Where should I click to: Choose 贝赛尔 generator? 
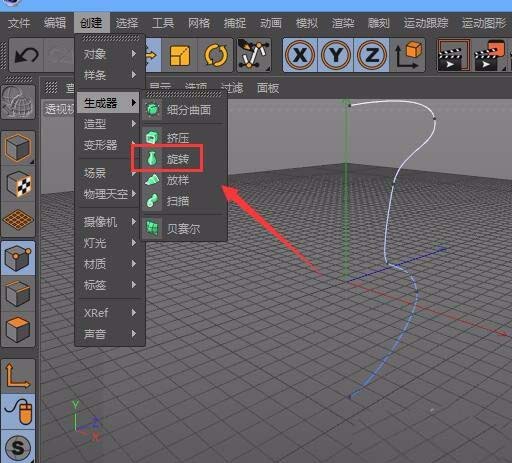tap(184, 229)
